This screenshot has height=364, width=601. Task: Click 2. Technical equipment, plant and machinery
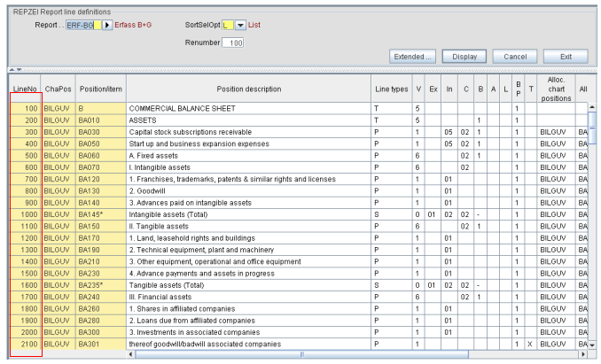pos(249,250)
